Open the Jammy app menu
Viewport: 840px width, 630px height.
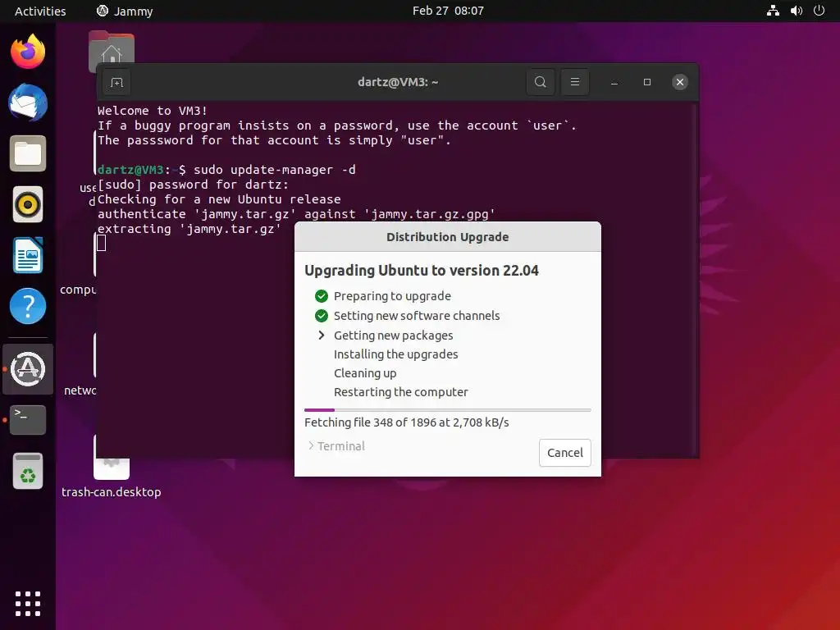coord(125,11)
